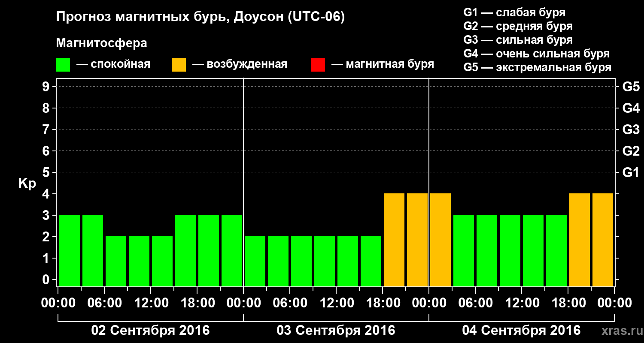Click the first green bar of 02 September
644x343 pixels.
point(70,250)
